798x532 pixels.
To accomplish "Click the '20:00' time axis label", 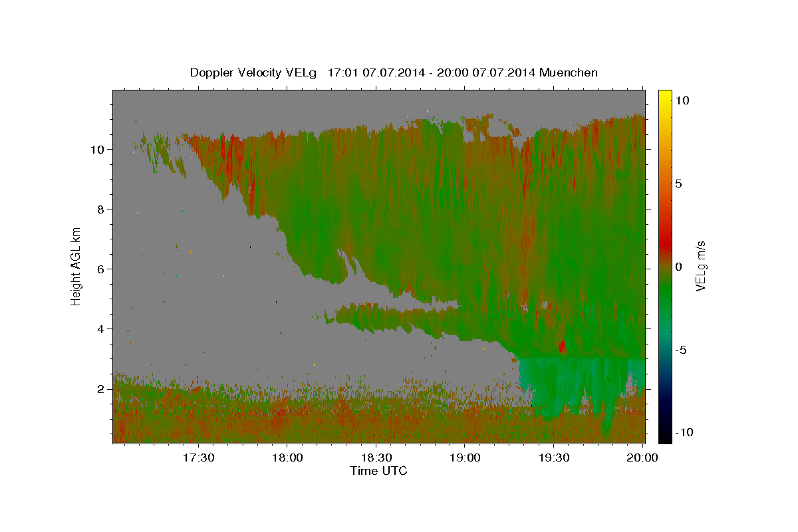I will point(642,458).
